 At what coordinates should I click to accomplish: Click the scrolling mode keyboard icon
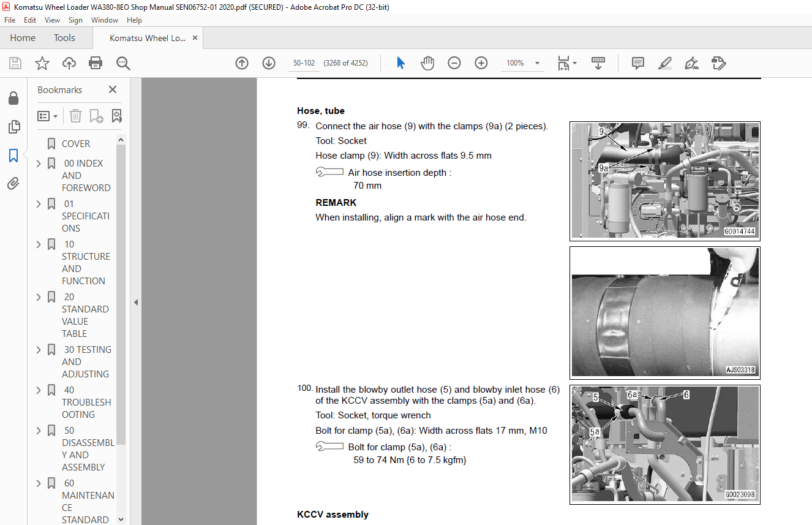598,63
